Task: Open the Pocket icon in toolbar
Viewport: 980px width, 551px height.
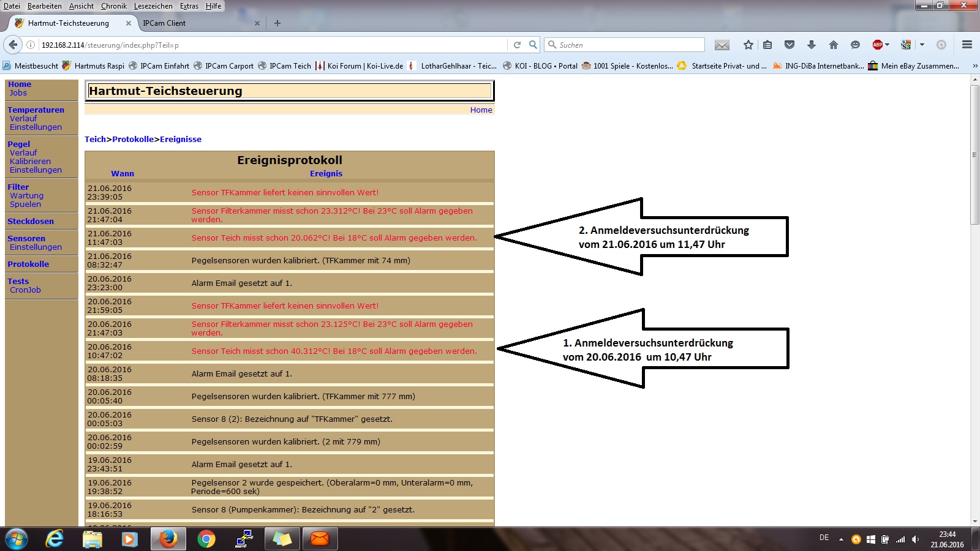Action: point(790,45)
